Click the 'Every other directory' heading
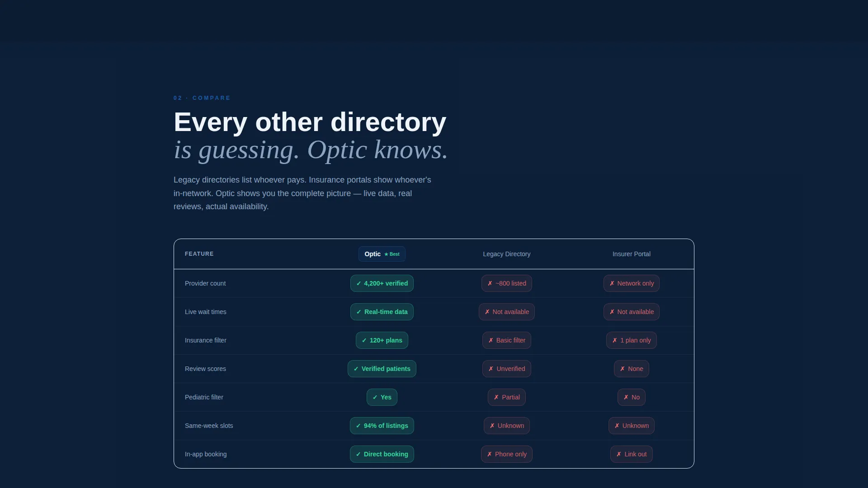Screen dimensions: 868x488 pos(310,122)
